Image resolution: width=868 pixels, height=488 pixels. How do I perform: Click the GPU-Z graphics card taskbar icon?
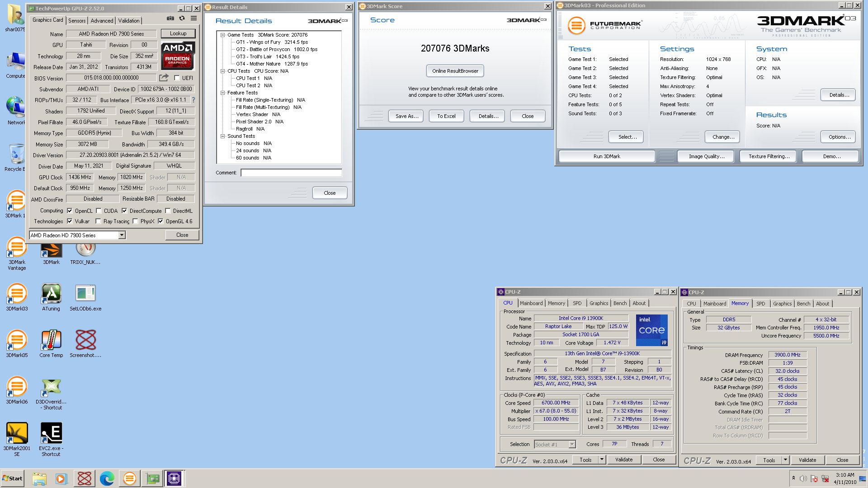(152, 479)
